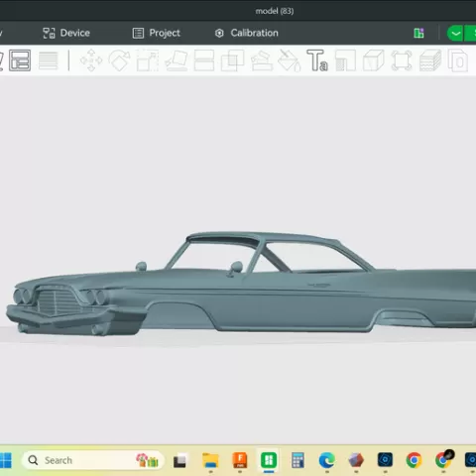Image resolution: width=476 pixels, height=476 pixels.
Task: Expand the green slice dropdown arrow
Action: click(455, 33)
